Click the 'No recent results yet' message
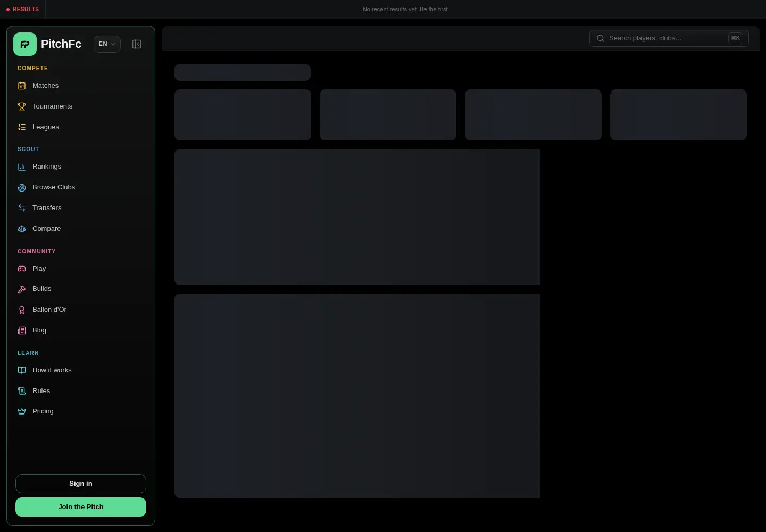The height and width of the screenshot is (532, 766). click(406, 10)
